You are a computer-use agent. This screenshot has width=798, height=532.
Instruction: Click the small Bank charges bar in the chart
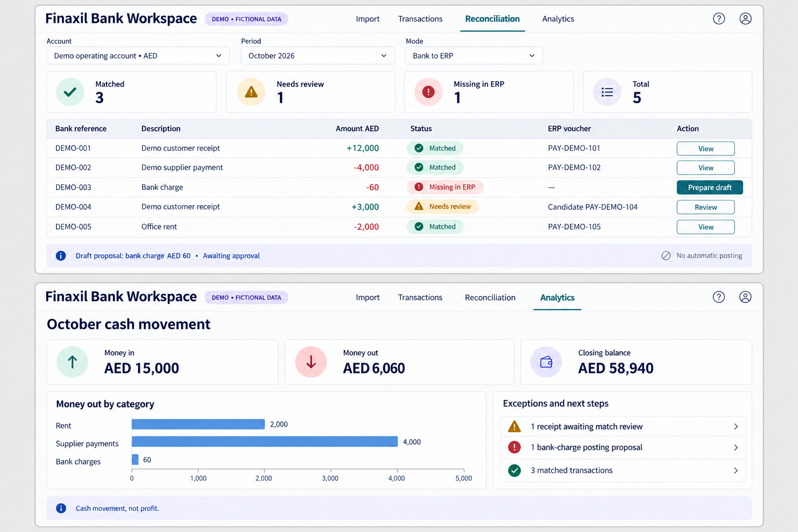[135, 459]
